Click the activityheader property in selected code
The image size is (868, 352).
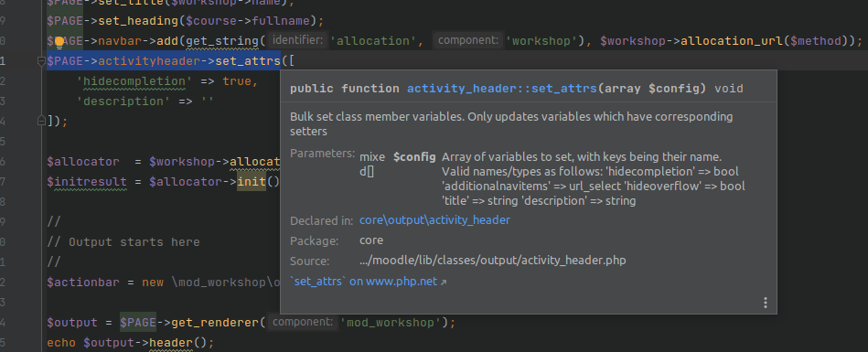coord(149,61)
